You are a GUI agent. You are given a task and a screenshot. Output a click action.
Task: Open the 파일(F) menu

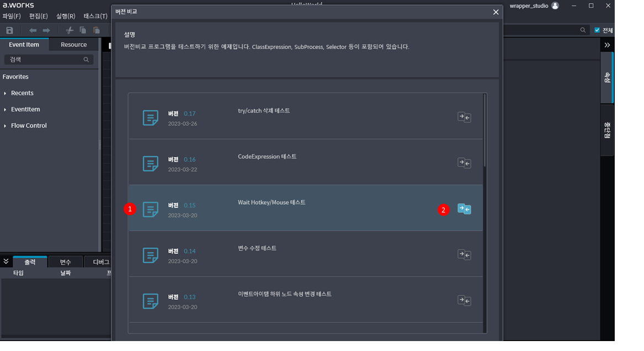(12, 16)
